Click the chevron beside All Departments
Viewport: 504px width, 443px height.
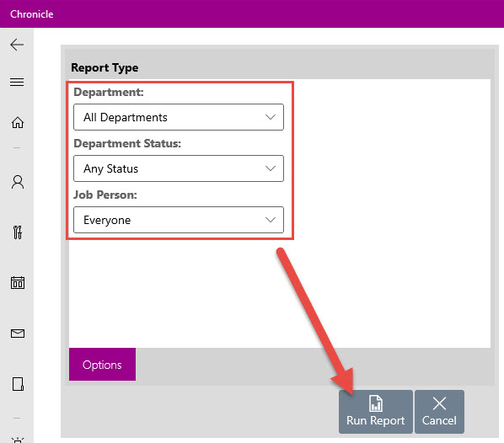271,117
